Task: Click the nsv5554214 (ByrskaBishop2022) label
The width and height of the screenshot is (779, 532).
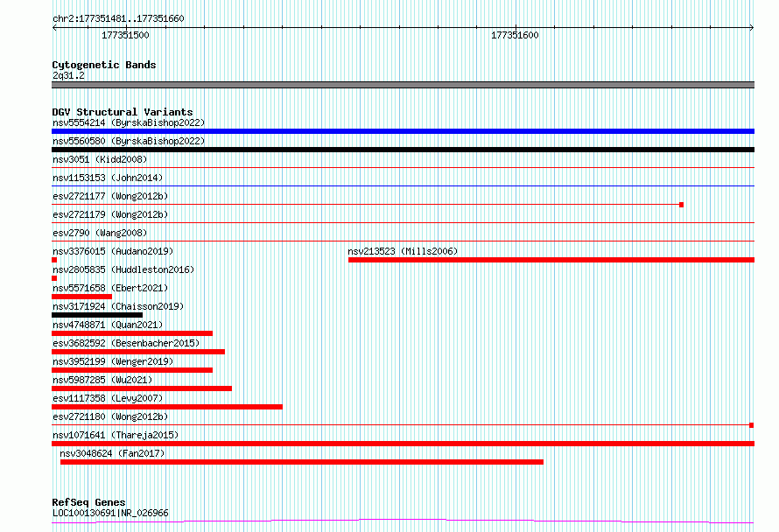Action: pyautogui.click(x=129, y=122)
